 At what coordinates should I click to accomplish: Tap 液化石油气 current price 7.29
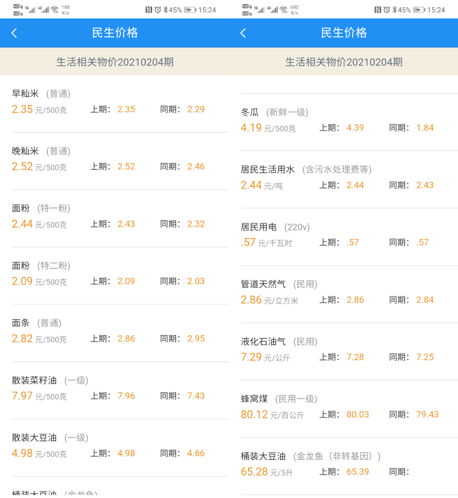(251, 357)
